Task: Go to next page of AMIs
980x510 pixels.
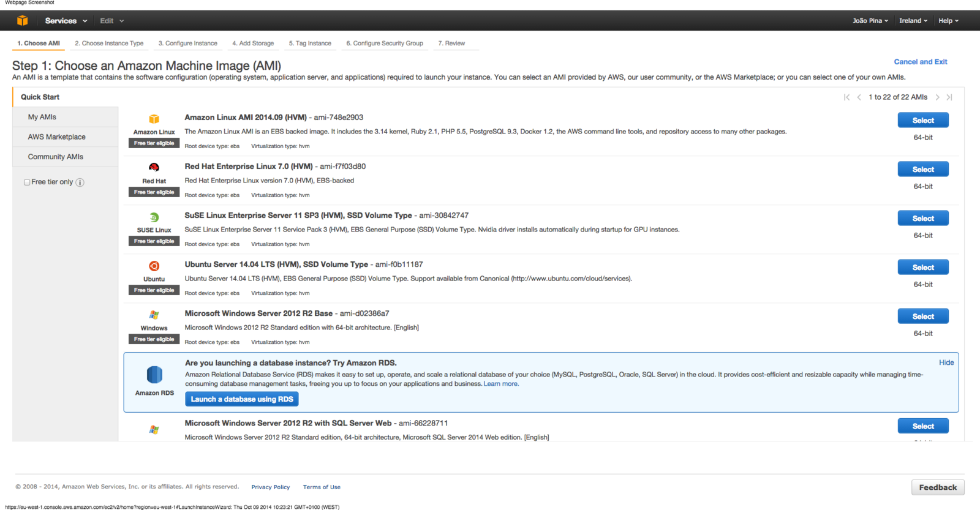Action: [x=937, y=97]
